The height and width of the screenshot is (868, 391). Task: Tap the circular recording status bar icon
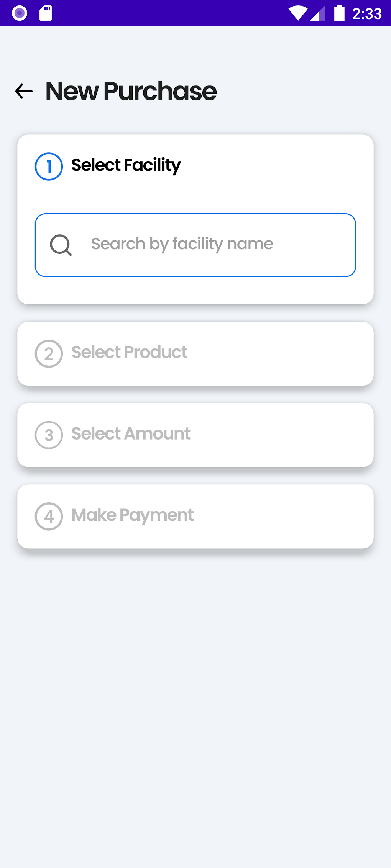(20, 13)
